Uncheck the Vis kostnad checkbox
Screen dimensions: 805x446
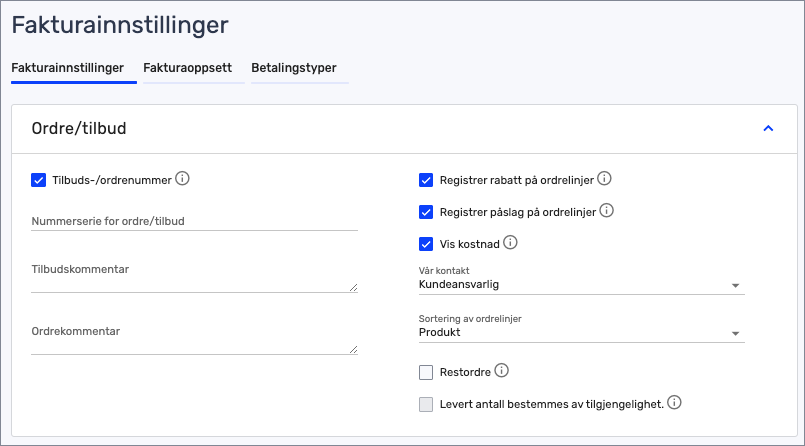(426, 244)
